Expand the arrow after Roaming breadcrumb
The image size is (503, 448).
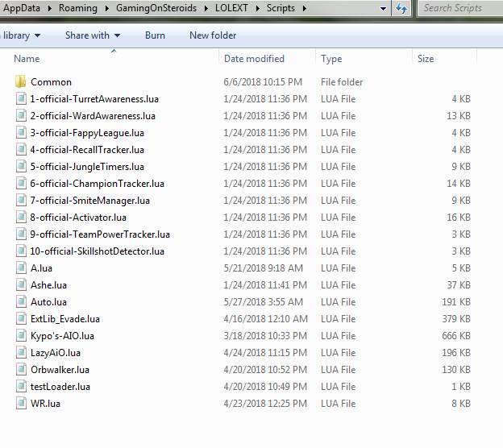107,8
